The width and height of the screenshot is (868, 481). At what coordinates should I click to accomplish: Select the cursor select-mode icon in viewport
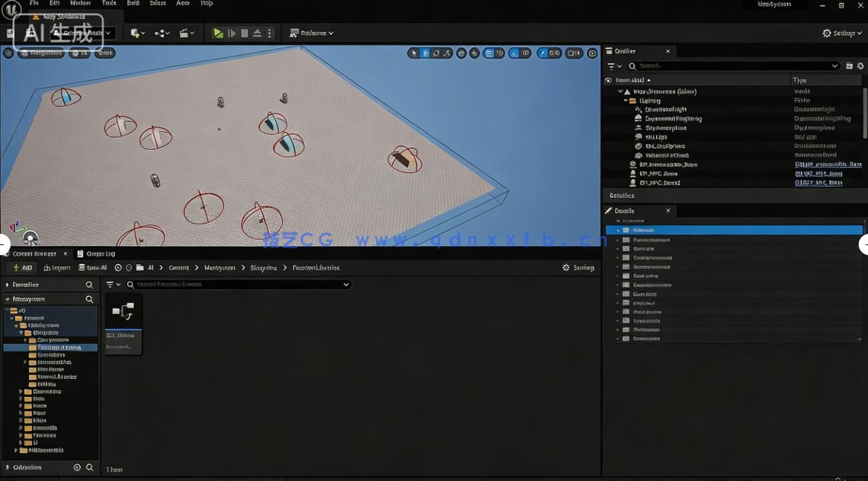tap(413, 53)
